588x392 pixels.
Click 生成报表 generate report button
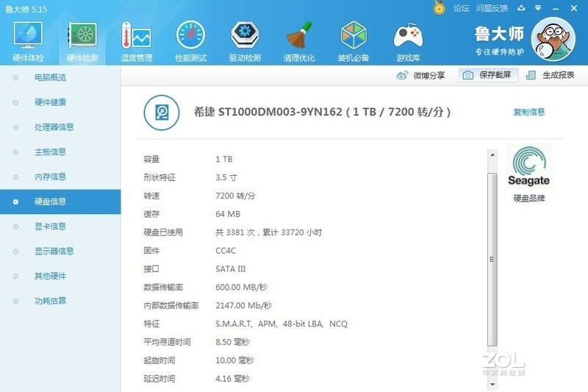pyautogui.click(x=550, y=75)
